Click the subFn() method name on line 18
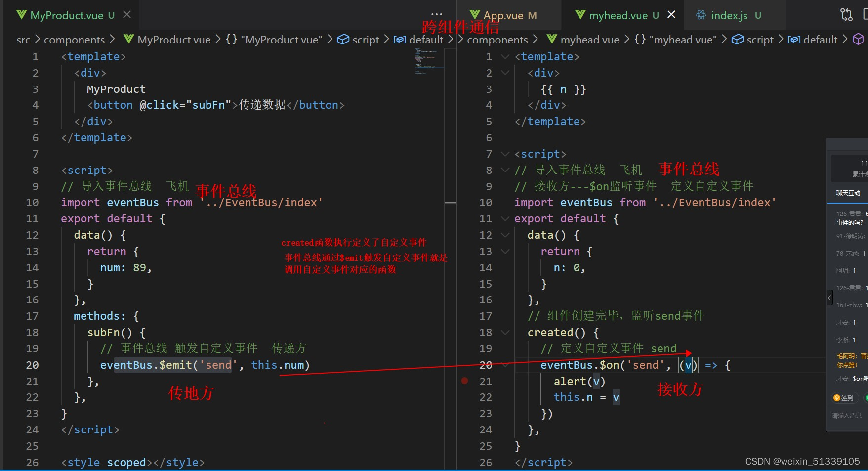The height and width of the screenshot is (471, 868). 110,333
